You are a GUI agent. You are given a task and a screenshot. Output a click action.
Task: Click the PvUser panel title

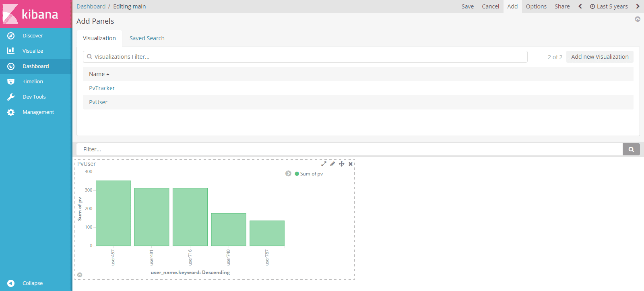(87, 164)
